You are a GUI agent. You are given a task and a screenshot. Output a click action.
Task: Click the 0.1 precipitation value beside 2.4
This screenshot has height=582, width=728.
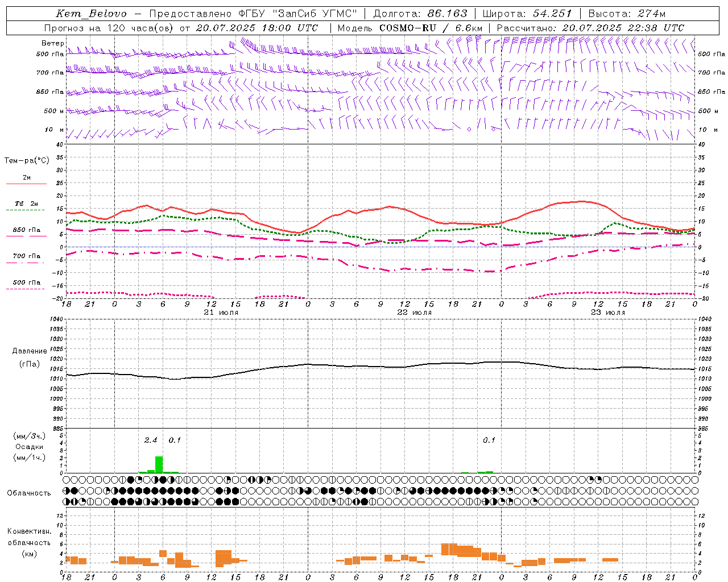tap(175, 440)
